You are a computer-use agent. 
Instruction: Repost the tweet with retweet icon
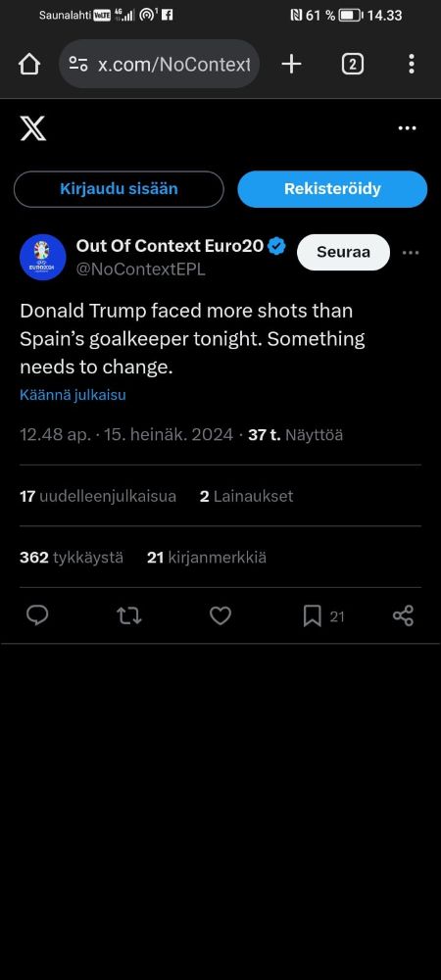point(129,616)
